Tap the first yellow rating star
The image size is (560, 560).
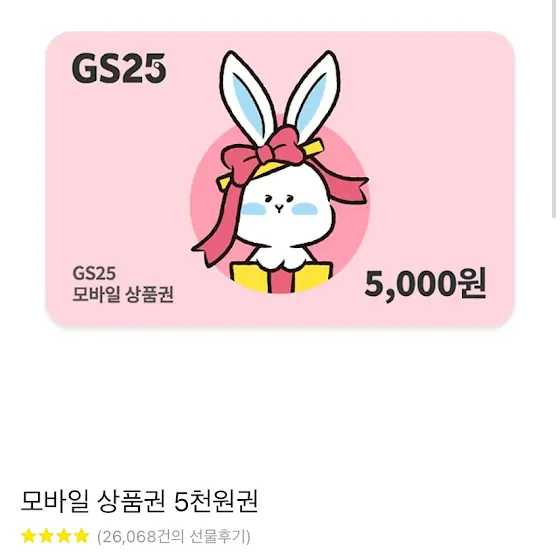[28, 536]
